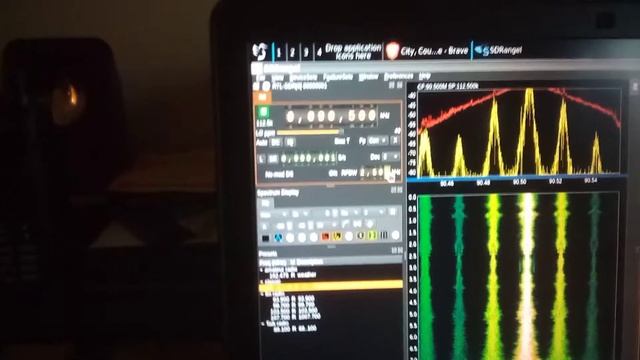640x360 pixels.
Task: Open the View menu
Action: click(278, 77)
